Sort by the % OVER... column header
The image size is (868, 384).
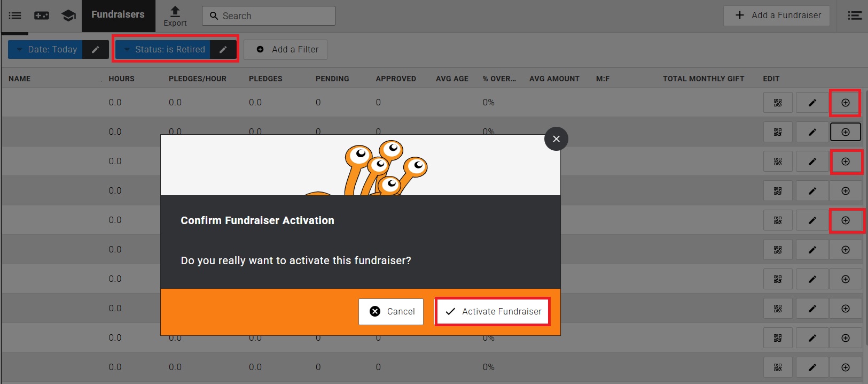[499, 79]
